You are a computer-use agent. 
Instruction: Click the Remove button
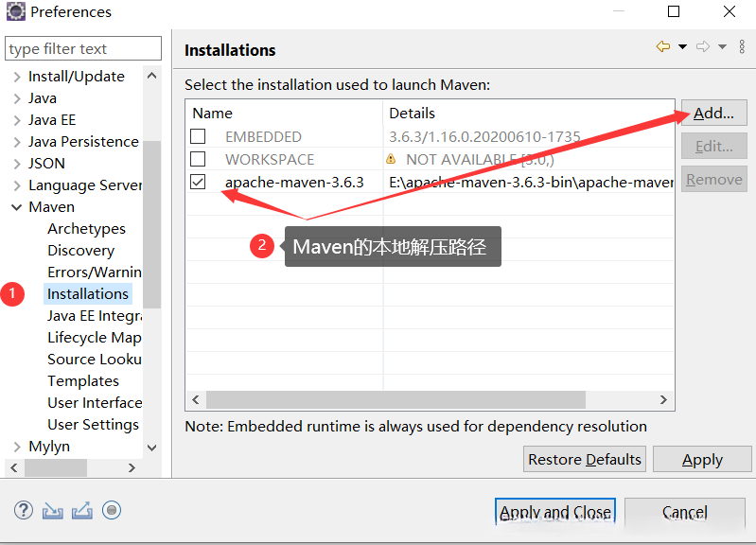point(714,180)
